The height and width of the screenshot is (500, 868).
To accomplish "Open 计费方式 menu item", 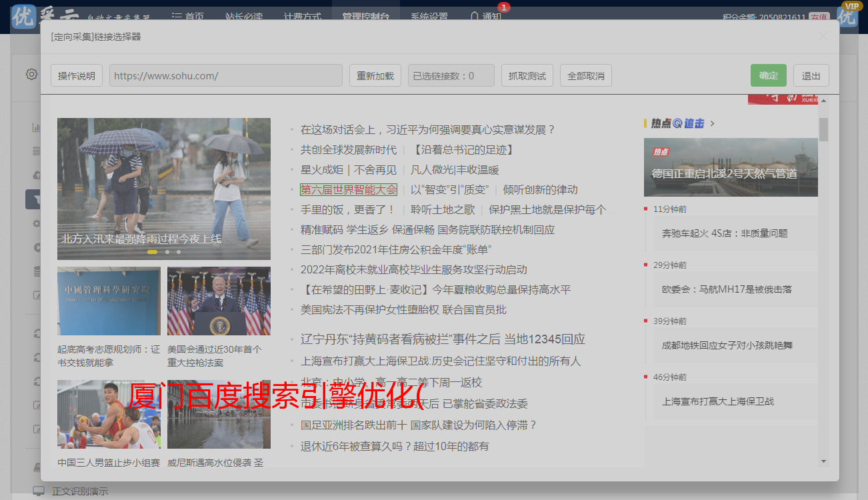I will 302,17.
